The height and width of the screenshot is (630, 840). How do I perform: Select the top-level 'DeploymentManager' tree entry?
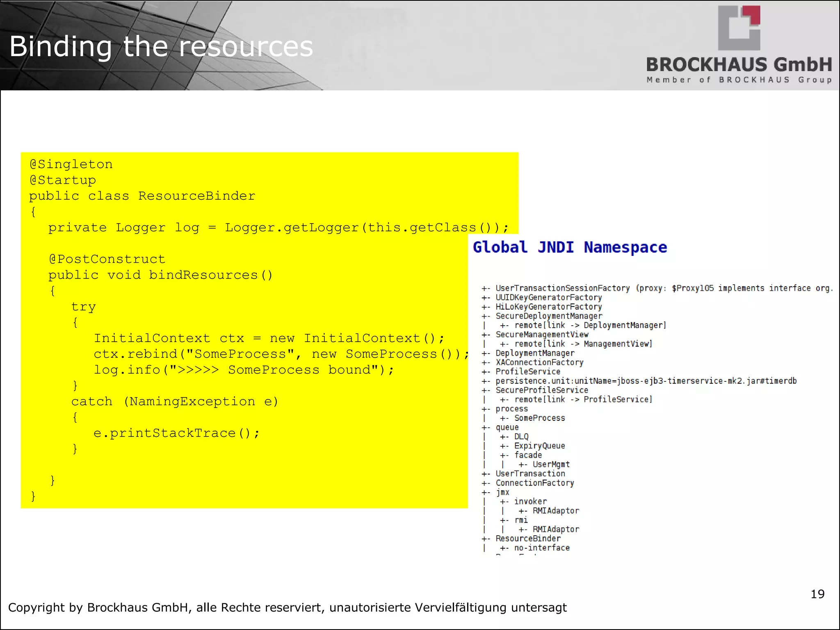coord(535,353)
